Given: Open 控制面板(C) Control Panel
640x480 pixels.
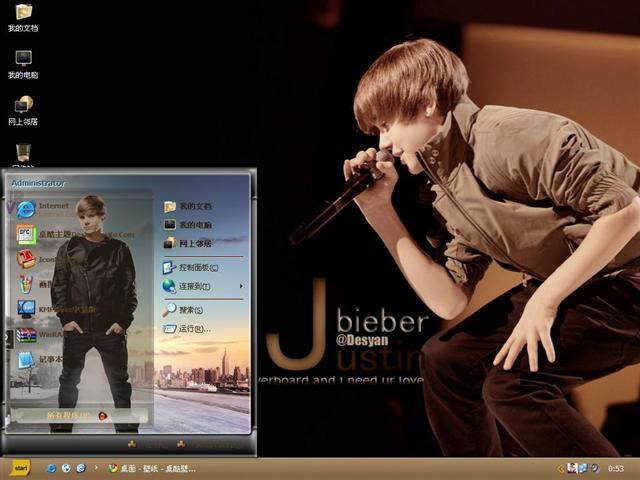Looking at the screenshot, I should tap(191, 268).
